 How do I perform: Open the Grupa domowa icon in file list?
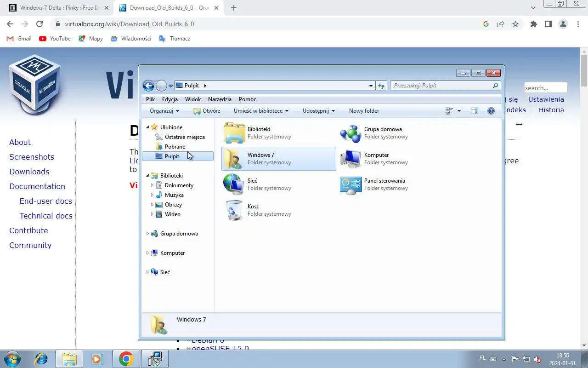coord(351,133)
